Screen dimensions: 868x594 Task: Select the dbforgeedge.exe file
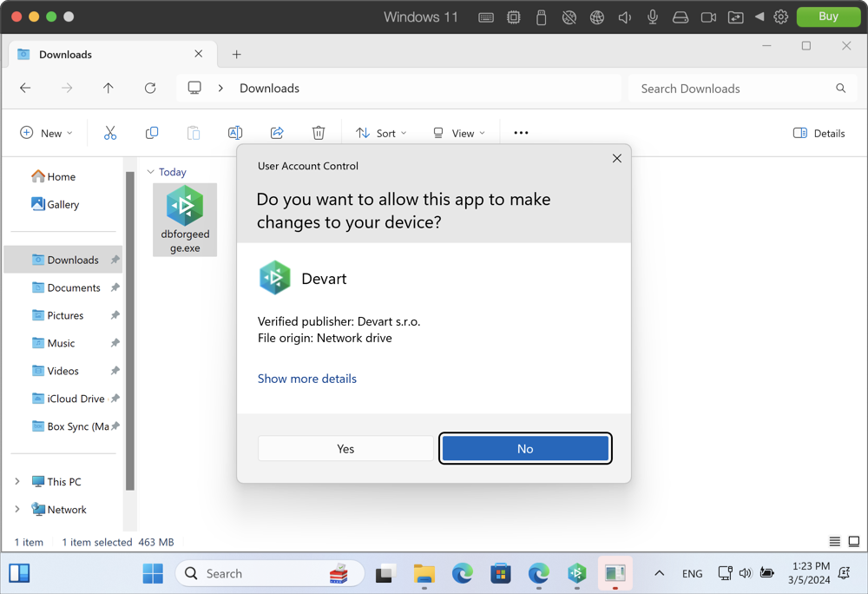point(185,220)
